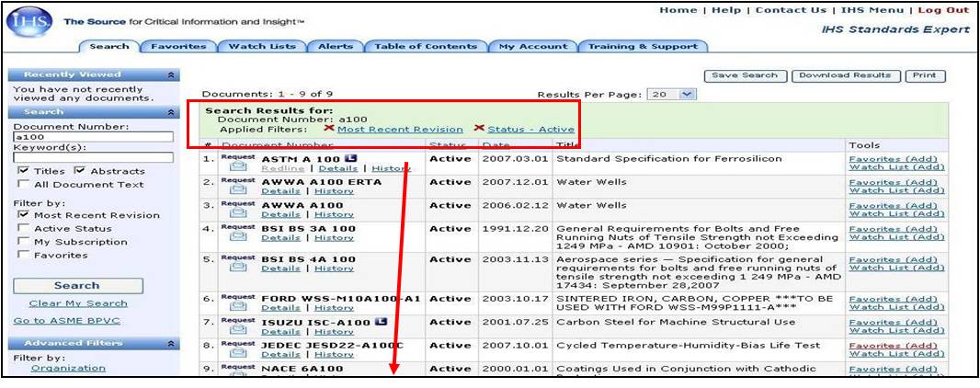The height and width of the screenshot is (388, 980).
Task: Collapse the Recently Viewed panel
Action: (x=171, y=75)
